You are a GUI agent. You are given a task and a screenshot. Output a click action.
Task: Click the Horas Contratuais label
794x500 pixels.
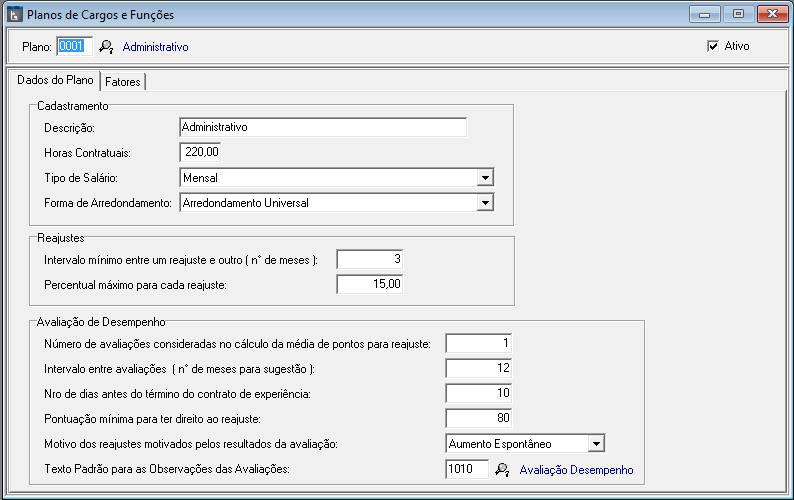(88, 153)
